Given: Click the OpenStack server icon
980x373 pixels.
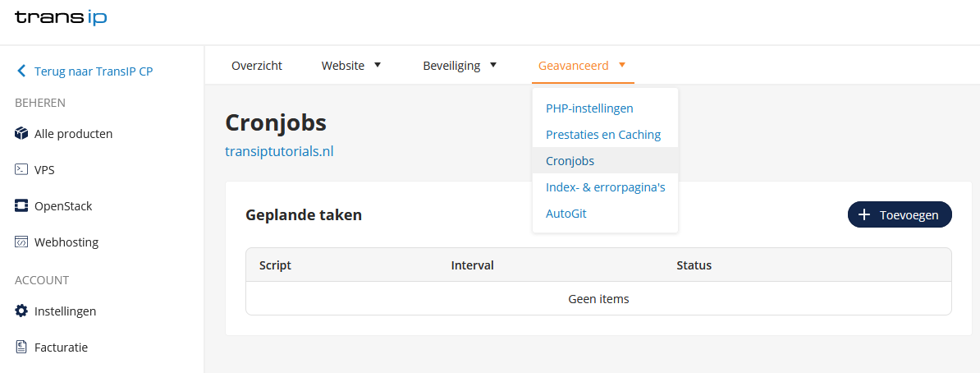Looking at the screenshot, I should click(x=21, y=205).
